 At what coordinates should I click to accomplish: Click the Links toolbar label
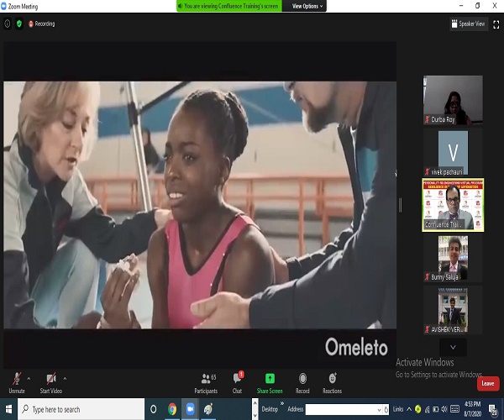pos(398,409)
